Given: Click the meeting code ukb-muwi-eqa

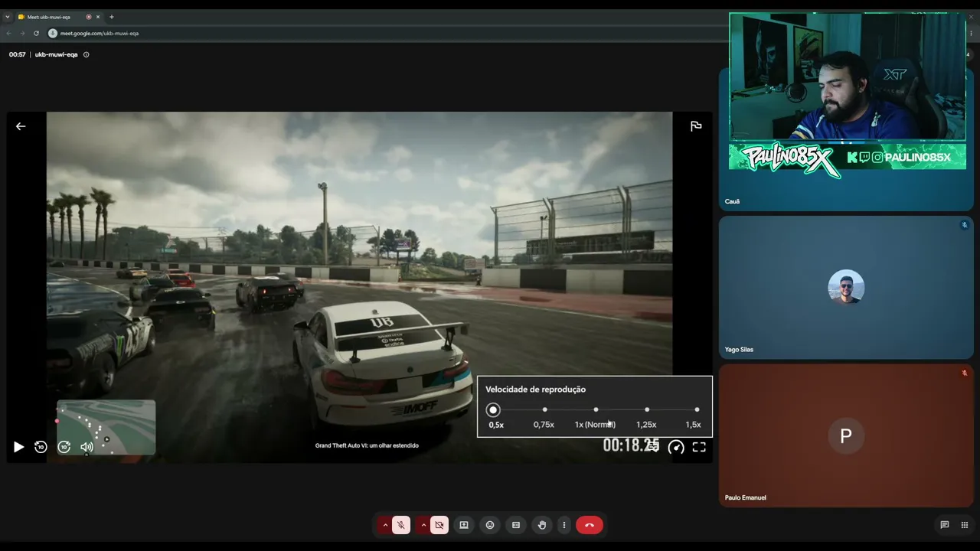Looking at the screenshot, I should pos(57,54).
